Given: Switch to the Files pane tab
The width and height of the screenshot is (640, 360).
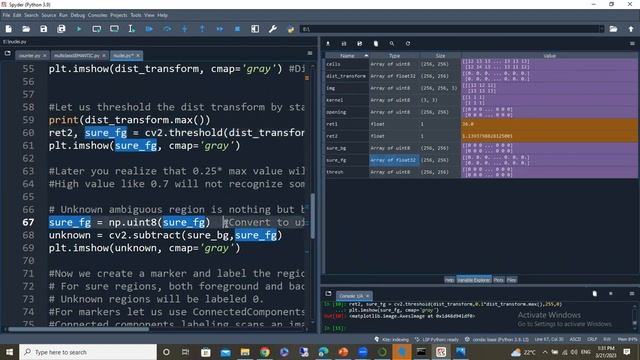Looking at the screenshot, I should tap(511, 280).
